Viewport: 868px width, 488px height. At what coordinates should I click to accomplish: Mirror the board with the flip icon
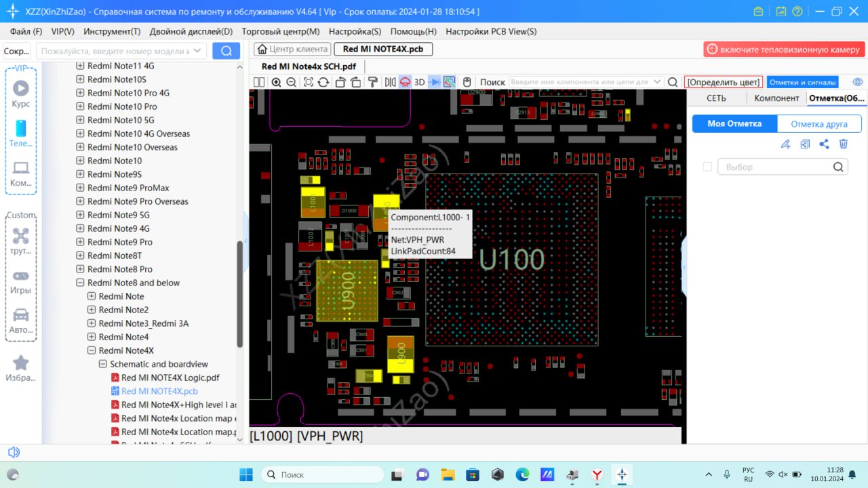[x=390, y=82]
